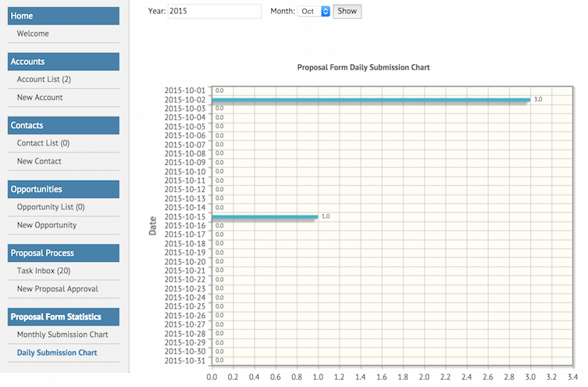Click the Proposal Form Statistics header

(63, 317)
